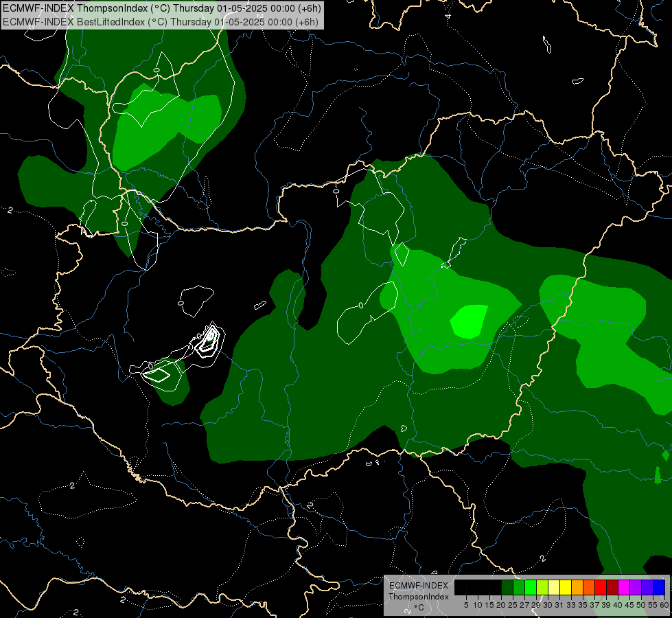The image size is (672, 618).
Task: Click the legend scale value 40
Action: pyautogui.click(x=618, y=605)
